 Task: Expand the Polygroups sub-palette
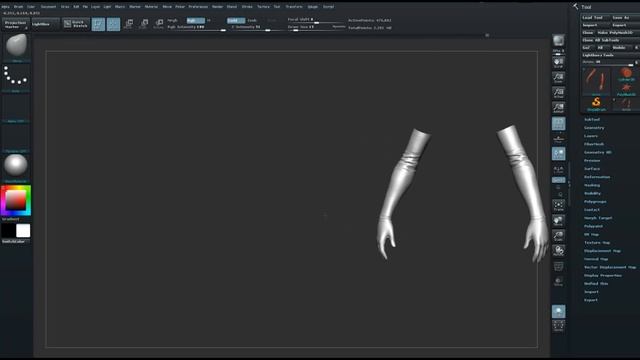(x=595, y=202)
